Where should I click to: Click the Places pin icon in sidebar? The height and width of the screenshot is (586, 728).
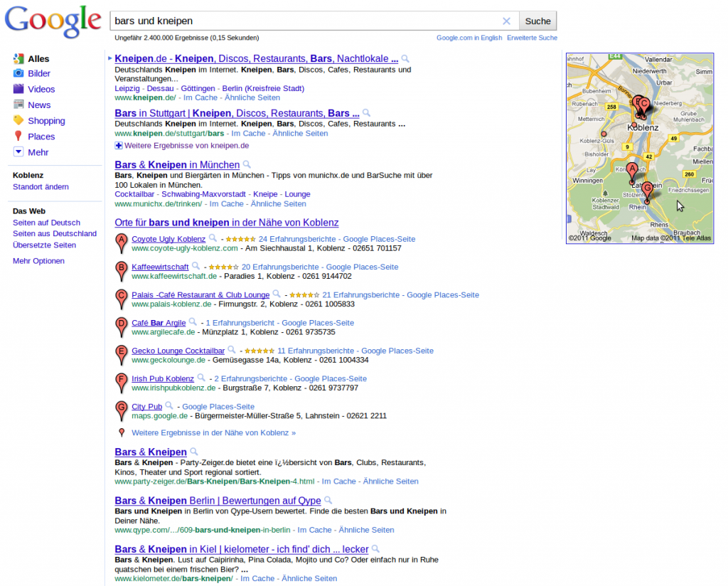pyautogui.click(x=18, y=137)
